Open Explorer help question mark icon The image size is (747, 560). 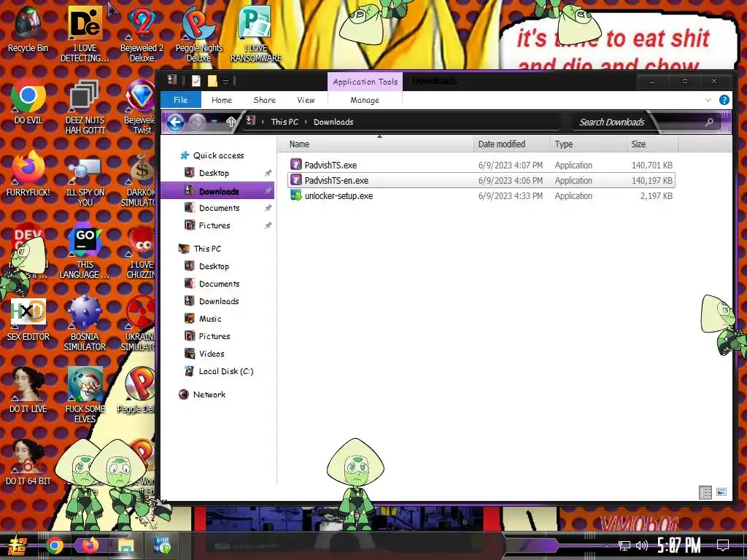click(x=724, y=100)
